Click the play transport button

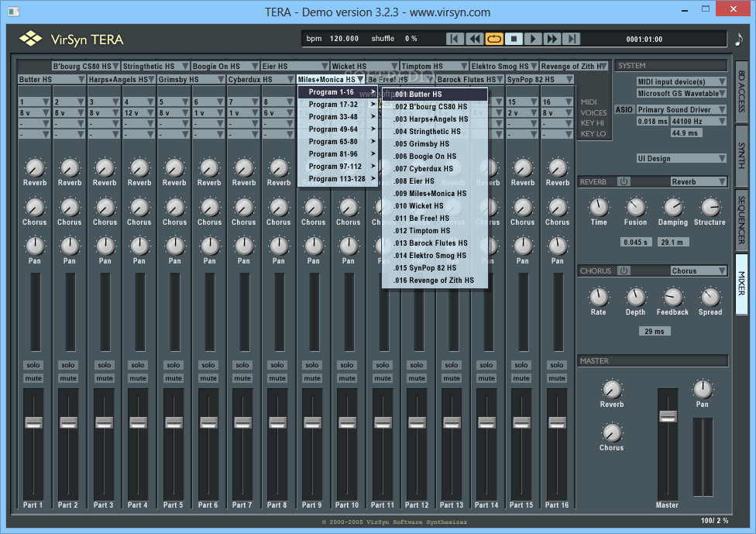(x=533, y=39)
